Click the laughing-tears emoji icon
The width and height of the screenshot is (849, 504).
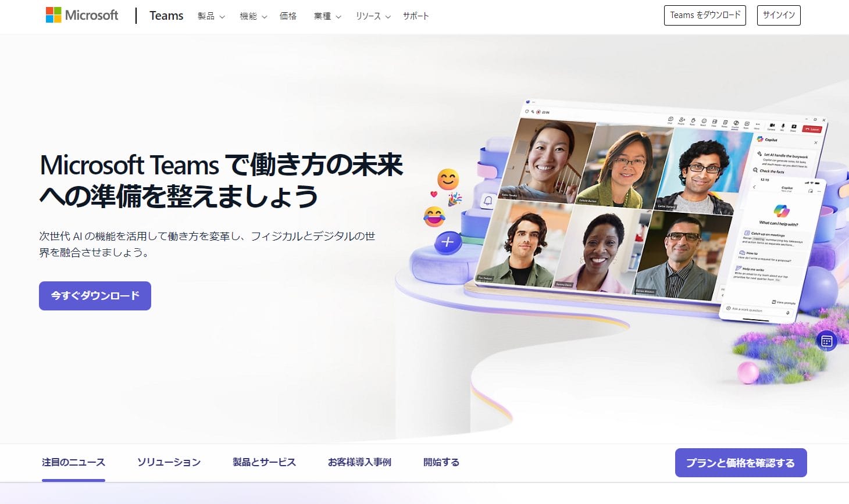click(x=434, y=217)
